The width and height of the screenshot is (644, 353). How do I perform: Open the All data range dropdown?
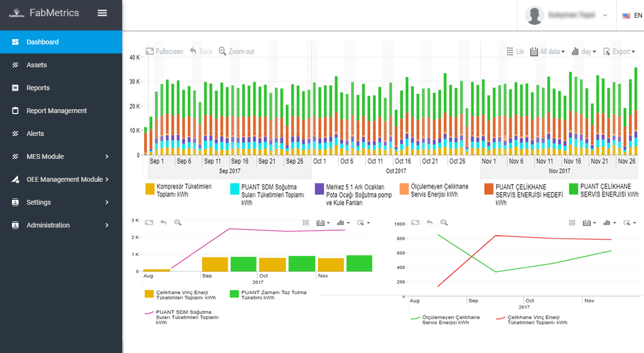(548, 52)
